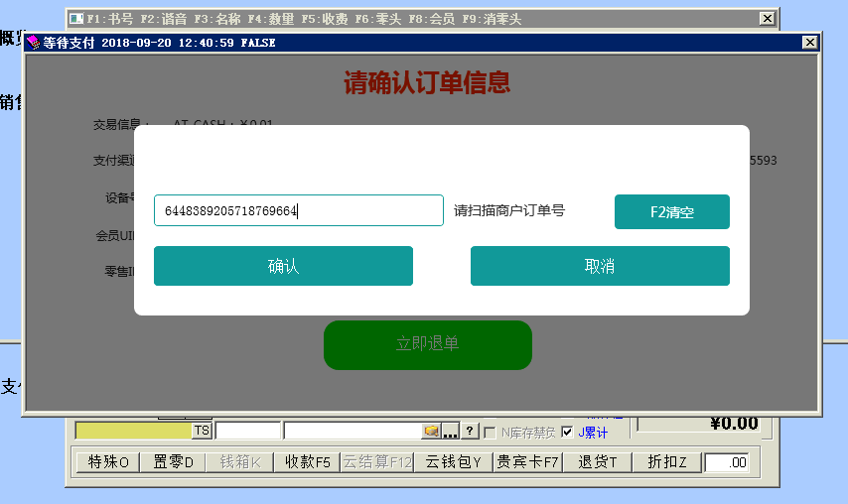Image resolution: width=848 pixels, height=504 pixels.
Task: Open the 云钱包Y cloud wallet
Action: coord(453,461)
